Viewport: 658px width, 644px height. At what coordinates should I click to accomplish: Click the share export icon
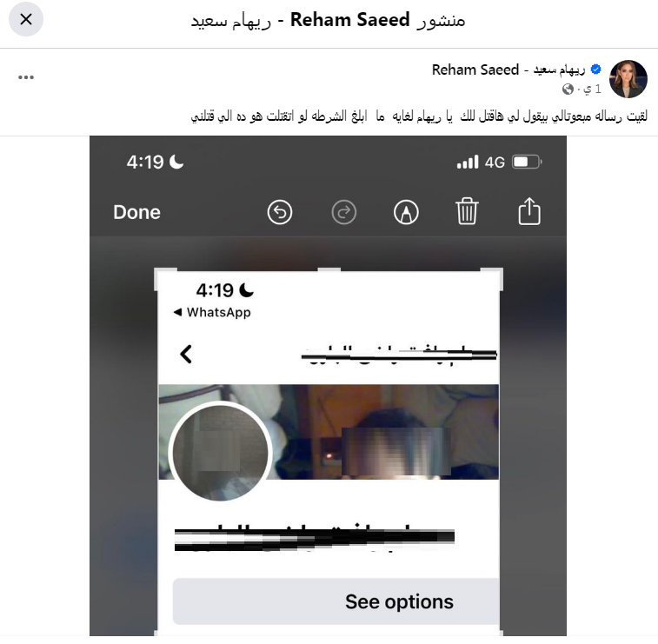pyautogui.click(x=529, y=211)
